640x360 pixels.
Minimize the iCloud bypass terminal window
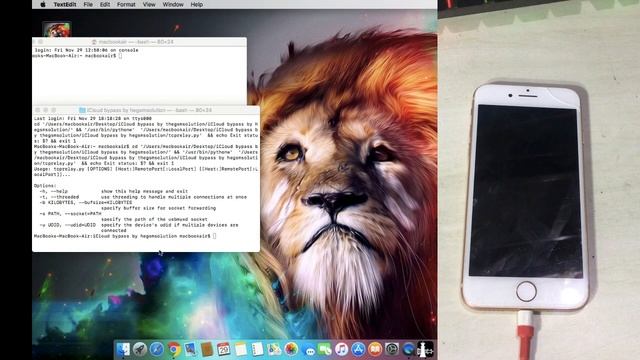(x=45, y=110)
